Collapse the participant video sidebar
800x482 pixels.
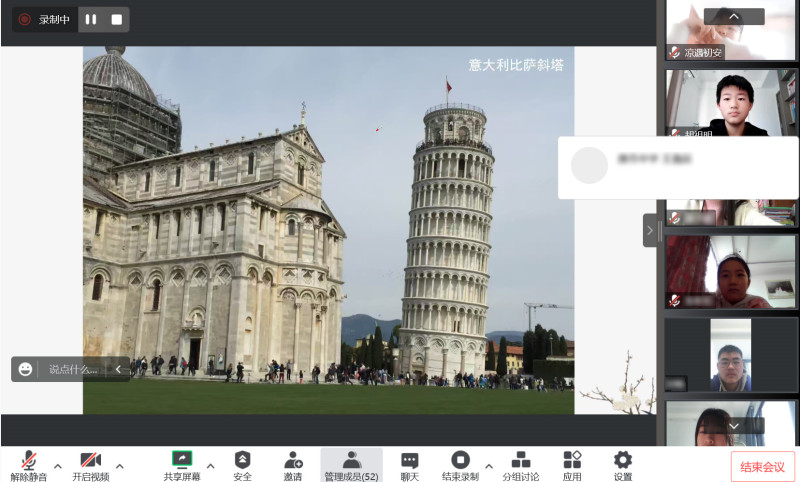click(x=650, y=230)
